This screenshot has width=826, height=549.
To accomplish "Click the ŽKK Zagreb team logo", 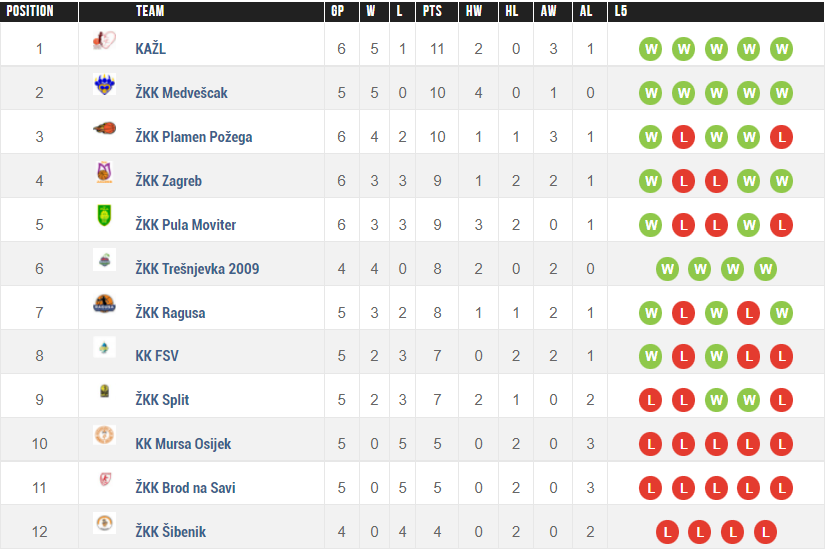I will pyautogui.click(x=104, y=173).
